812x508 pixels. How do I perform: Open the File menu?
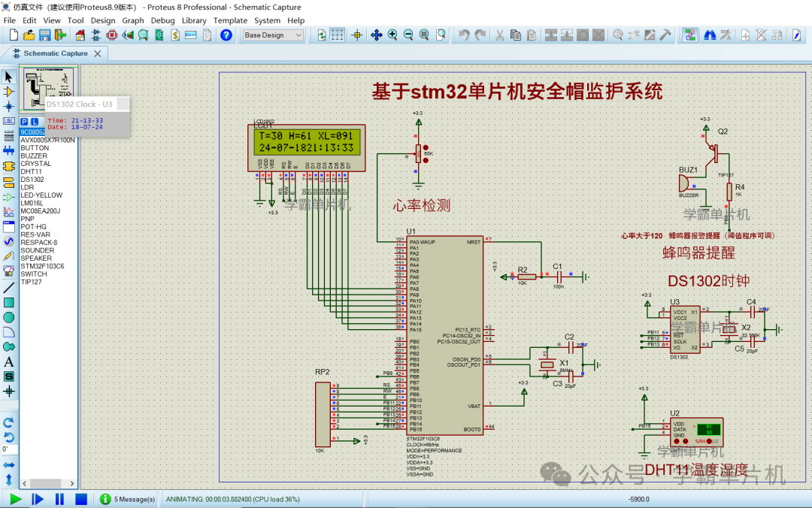pos(9,20)
